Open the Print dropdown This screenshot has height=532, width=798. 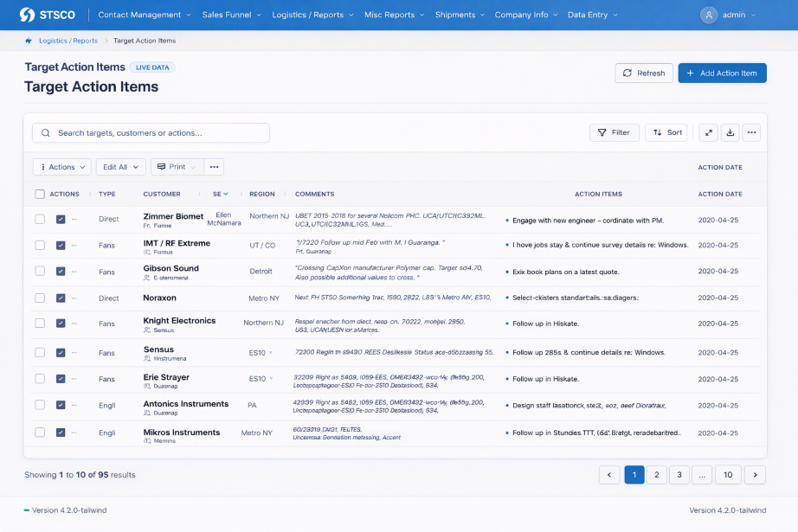click(177, 167)
